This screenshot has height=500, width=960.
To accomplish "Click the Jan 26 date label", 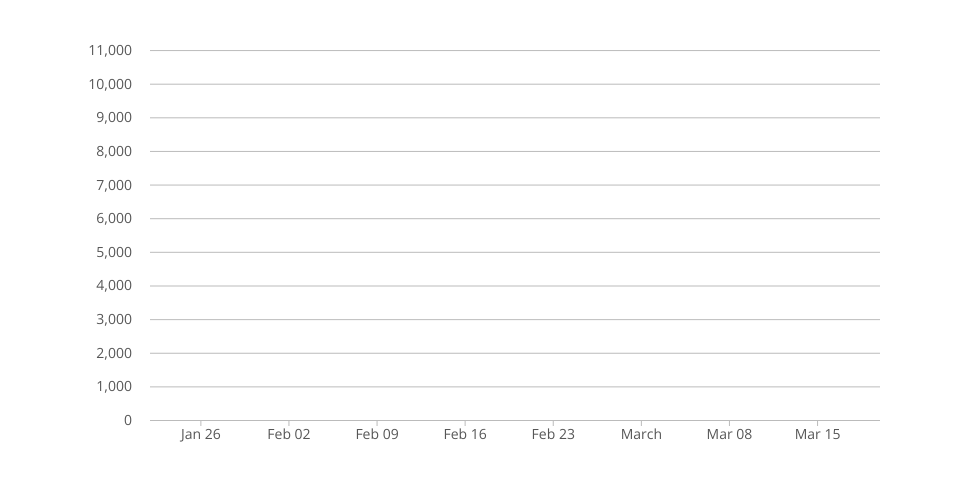I will pyautogui.click(x=200, y=434).
